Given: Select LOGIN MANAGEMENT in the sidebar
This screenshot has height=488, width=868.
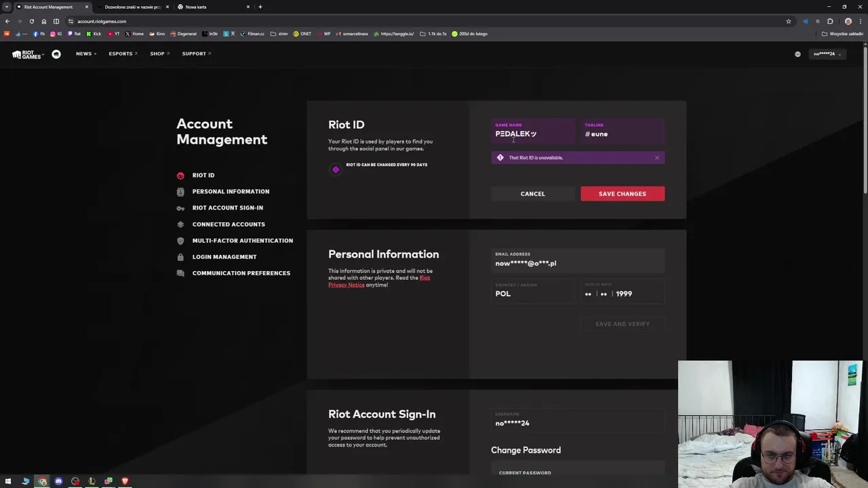Looking at the screenshot, I should click(224, 257).
